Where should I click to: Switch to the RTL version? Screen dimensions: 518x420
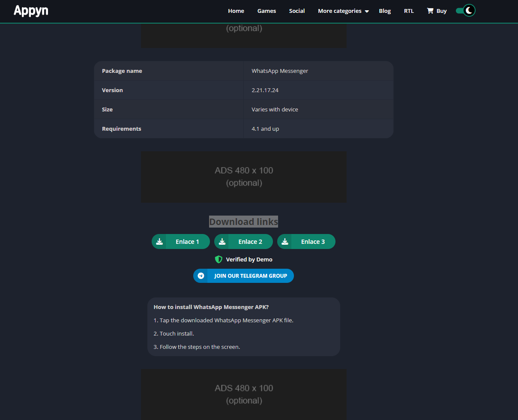[x=409, y=11]
